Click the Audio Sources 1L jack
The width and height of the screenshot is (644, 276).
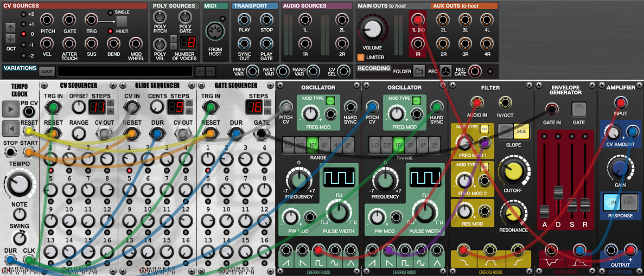pos(305,20)
